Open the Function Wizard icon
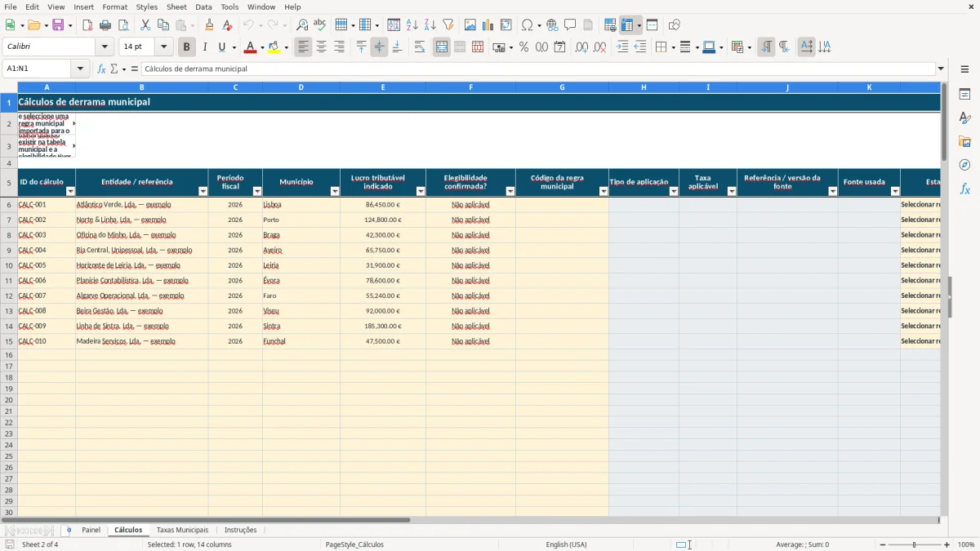This screenshot has width=980, height=551. coord(102,69)
